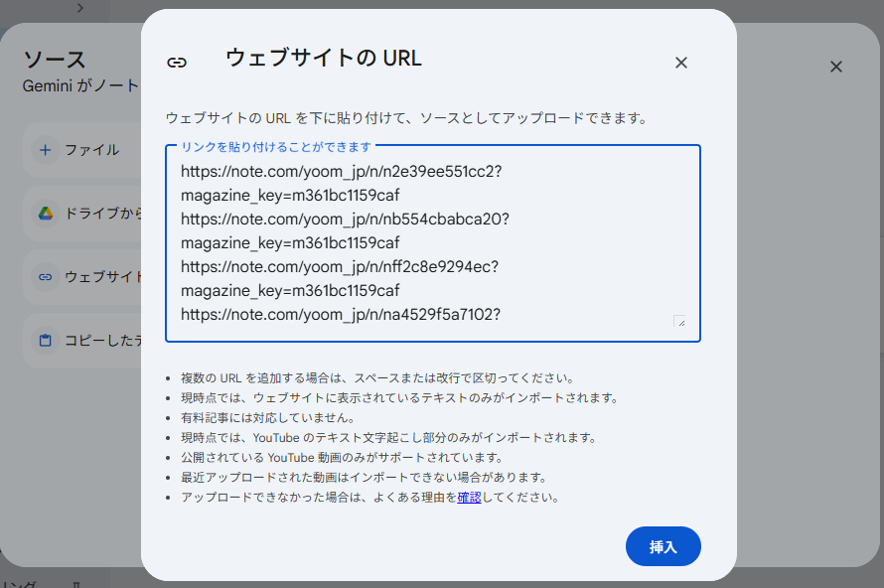Image resolution: width=884 pixels, height=588 pixels.
Task: Close the ウェブサイトの URL dialog
Action: [x=681, y=63]
